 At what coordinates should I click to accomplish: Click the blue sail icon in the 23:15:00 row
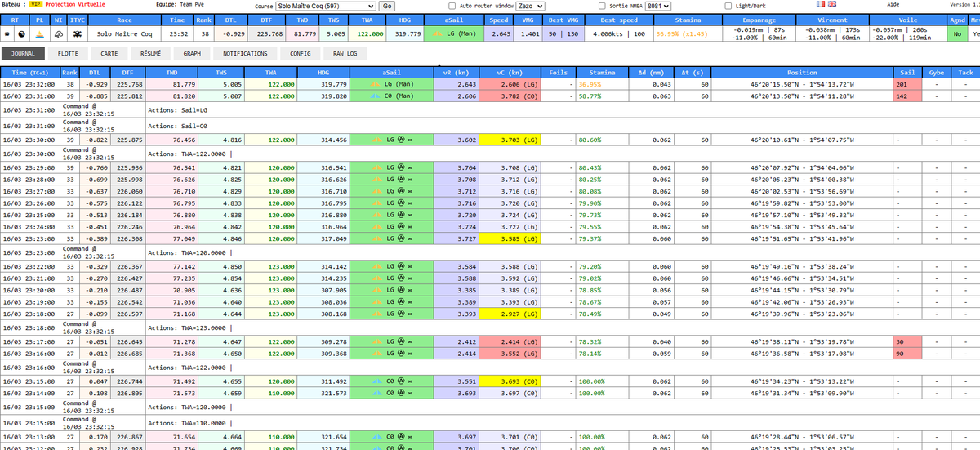pyautogui.click(x=378, y=381)
